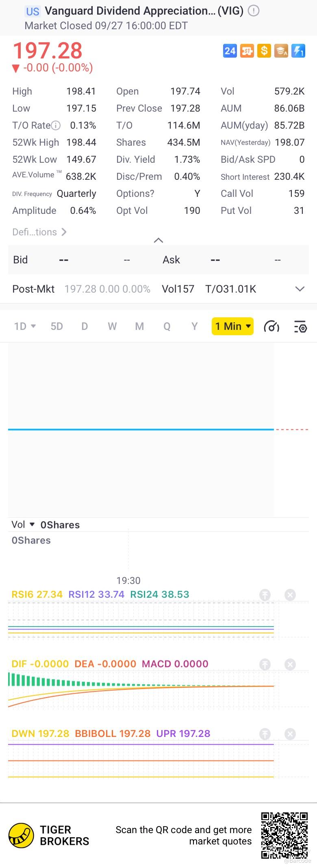Tap the yellow dollar sign badge
The image size is (317, 868).
coord(264,51)
